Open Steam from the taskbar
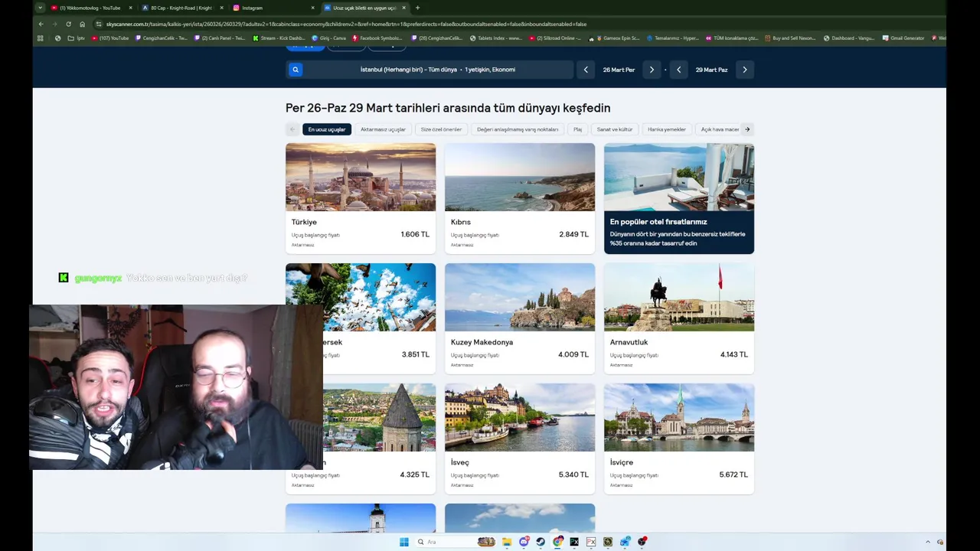This screenshot has width=980, height=551. tap(541, 542)
